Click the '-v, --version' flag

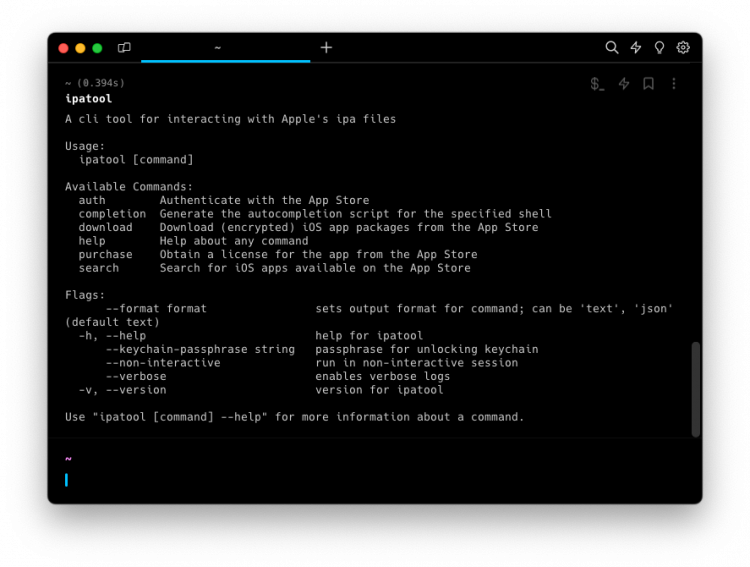(122, 390)
